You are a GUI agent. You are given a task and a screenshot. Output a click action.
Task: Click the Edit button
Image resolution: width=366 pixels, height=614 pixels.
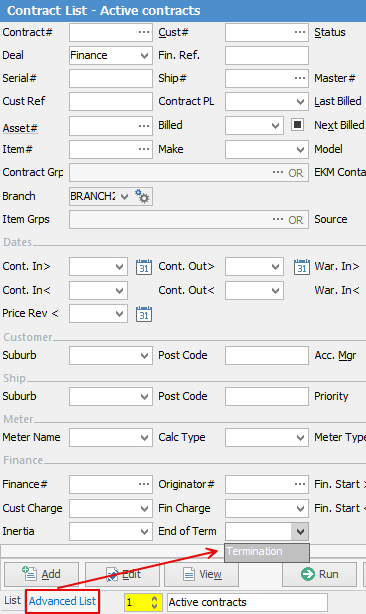[x=123, y=574]
